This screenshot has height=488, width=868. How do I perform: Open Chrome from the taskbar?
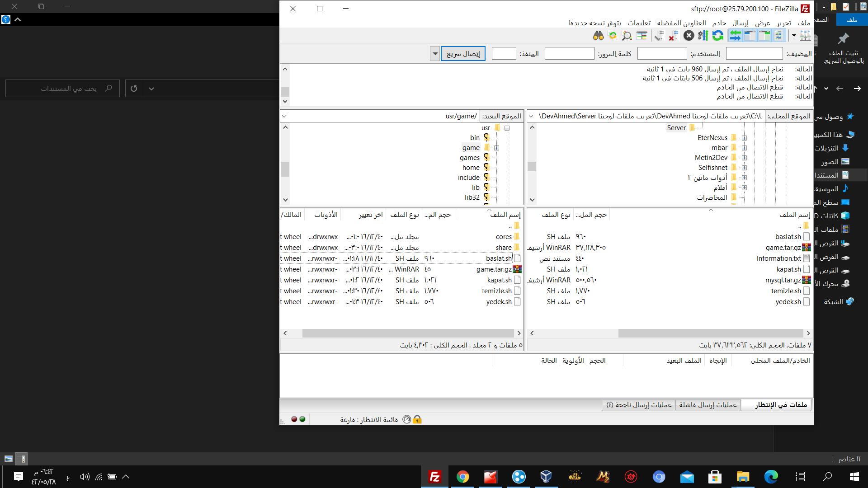point(462,477)
